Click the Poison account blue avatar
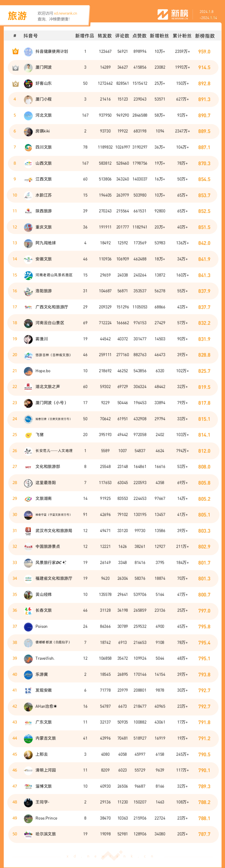Viewport: 225px width, 868px height. [x=28, y=627]
